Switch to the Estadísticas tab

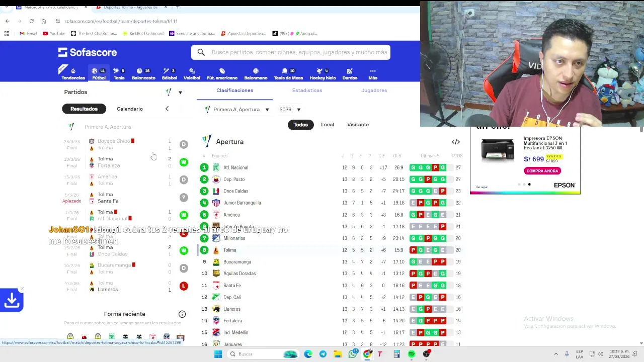click(x=307, y=90)
